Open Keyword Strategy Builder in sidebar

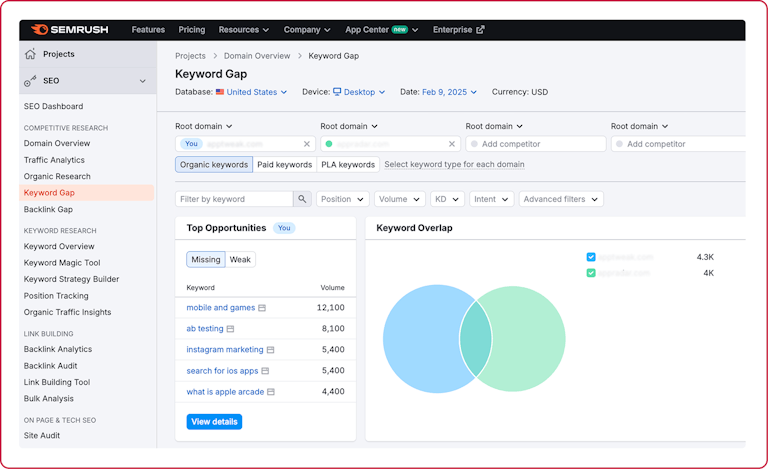point(71,279)
